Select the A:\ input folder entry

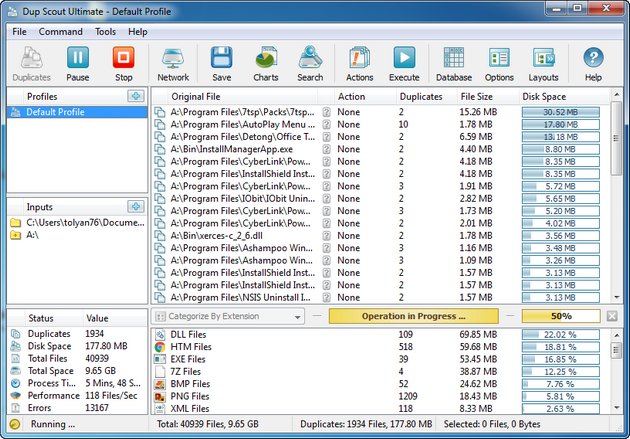pos(35,235)
